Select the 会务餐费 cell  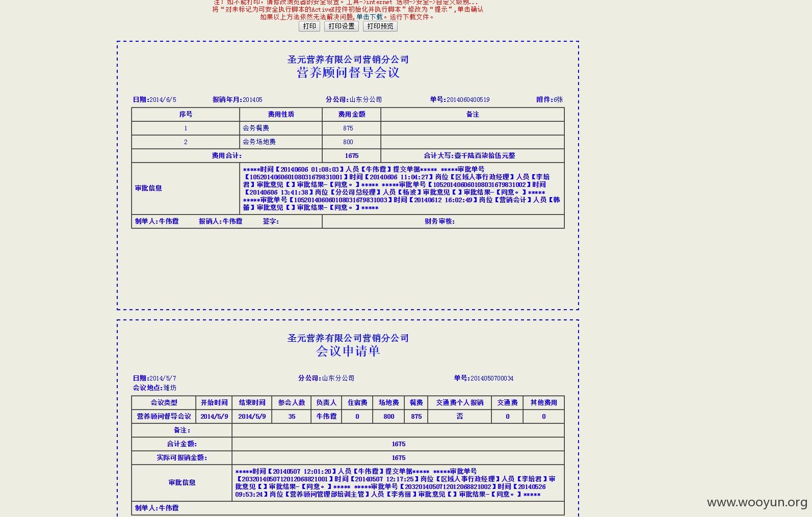(281, 128)
